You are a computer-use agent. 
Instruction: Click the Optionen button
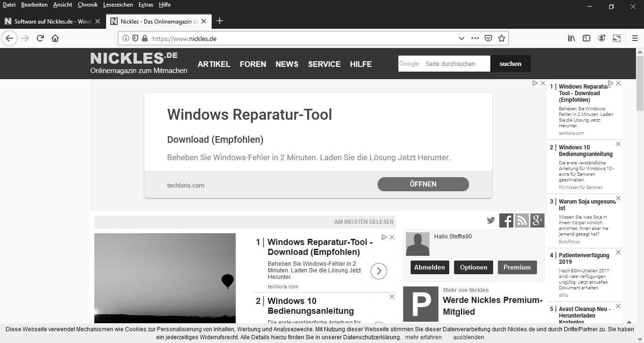pos(474,267)
